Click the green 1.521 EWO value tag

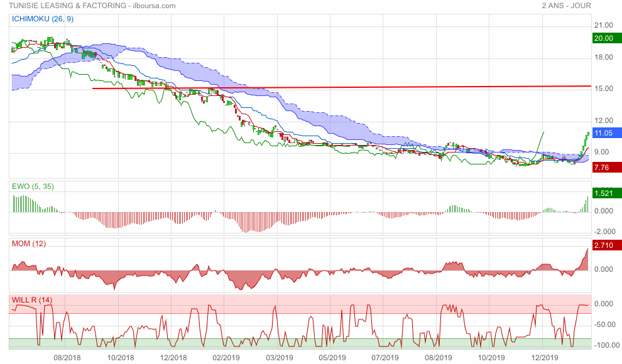point(607,193)
